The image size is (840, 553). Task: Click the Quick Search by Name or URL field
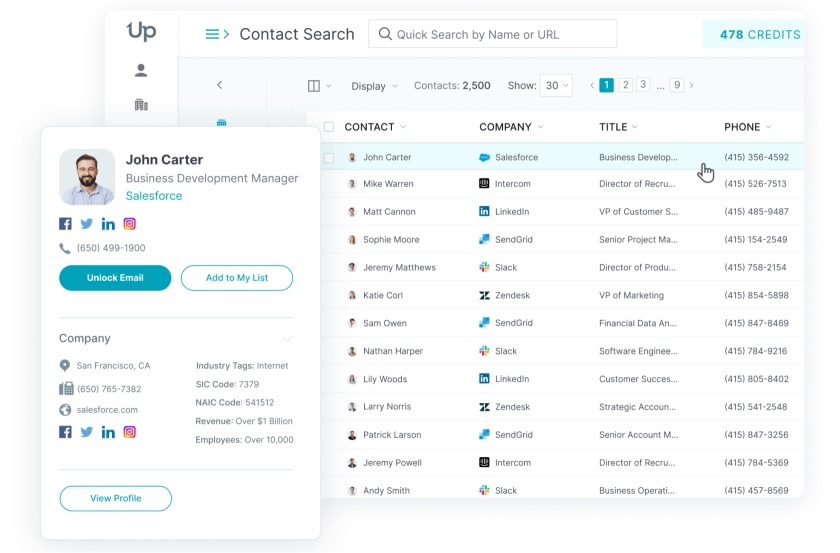click(492, 34)
